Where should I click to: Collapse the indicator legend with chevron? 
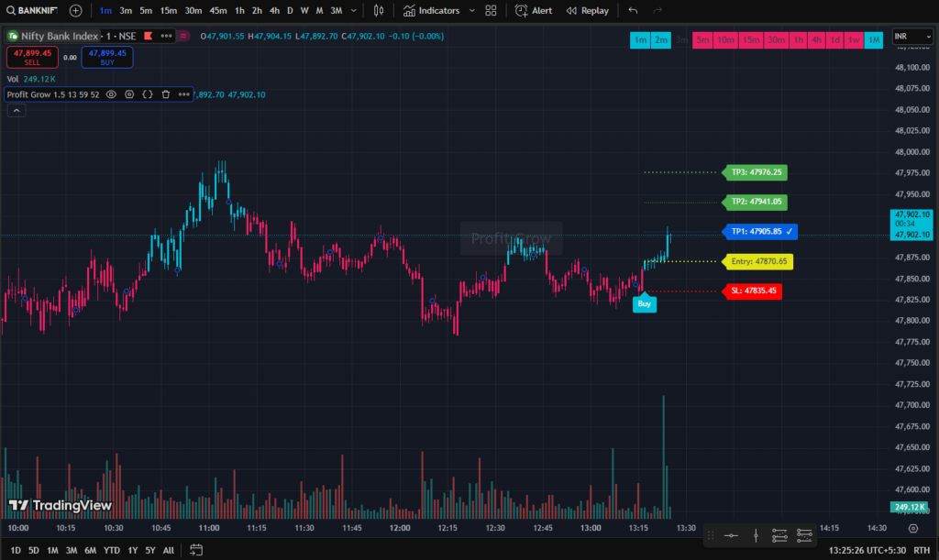pos(17,111)
